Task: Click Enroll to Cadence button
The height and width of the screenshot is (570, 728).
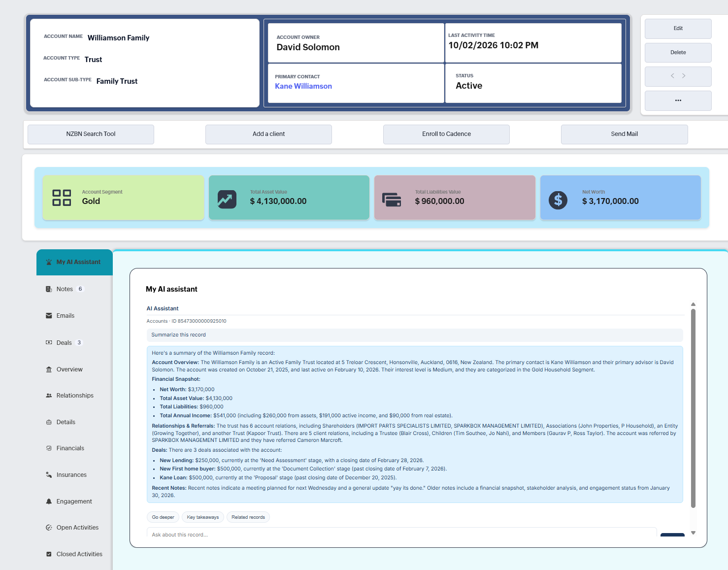Action: click(x=446, y=134)
